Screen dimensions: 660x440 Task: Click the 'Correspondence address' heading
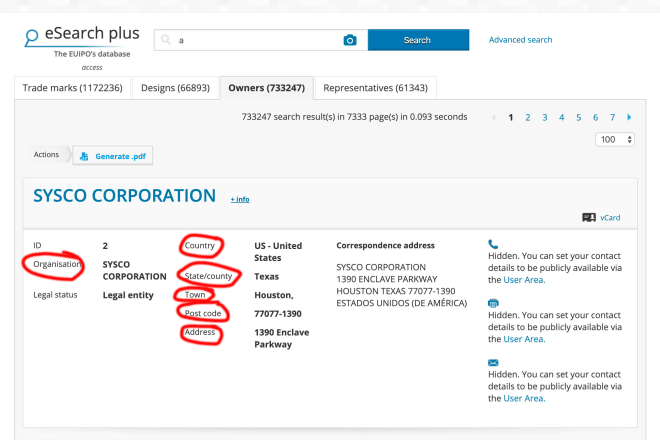tap(386, 245)
